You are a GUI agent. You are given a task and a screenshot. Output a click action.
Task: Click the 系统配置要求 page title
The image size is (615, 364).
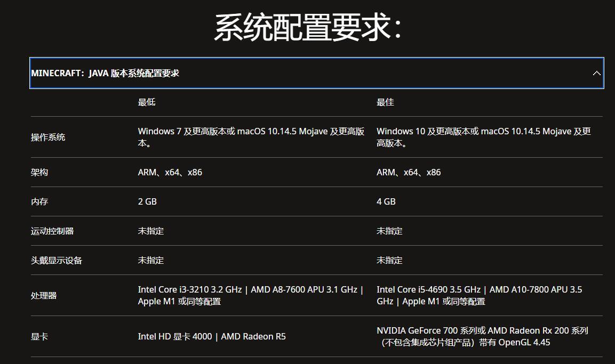[307, 26]
